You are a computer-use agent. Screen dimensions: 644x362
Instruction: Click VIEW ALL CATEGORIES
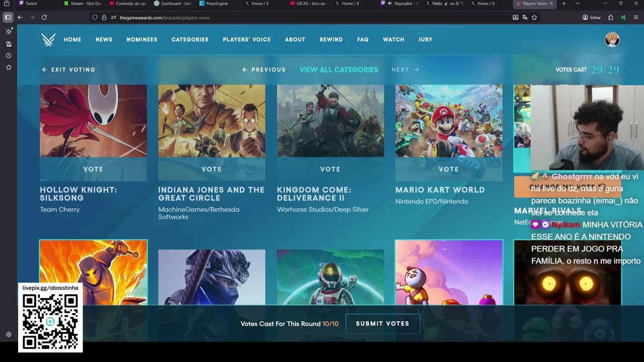coord(339,70)
